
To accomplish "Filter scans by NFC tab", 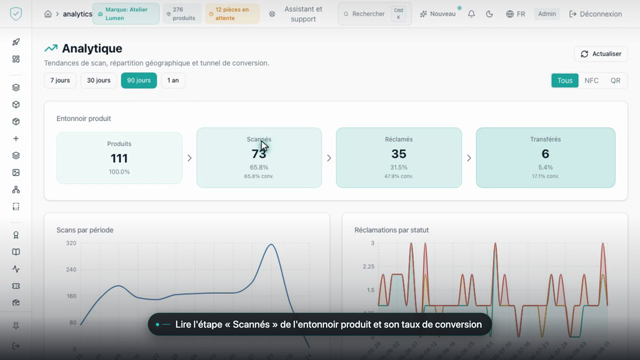I will (x=591, y=80).
